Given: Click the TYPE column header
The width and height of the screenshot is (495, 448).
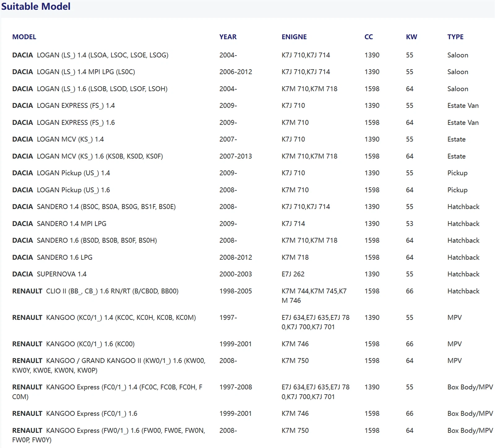Looking at the screenshot, I should [455, 37].
